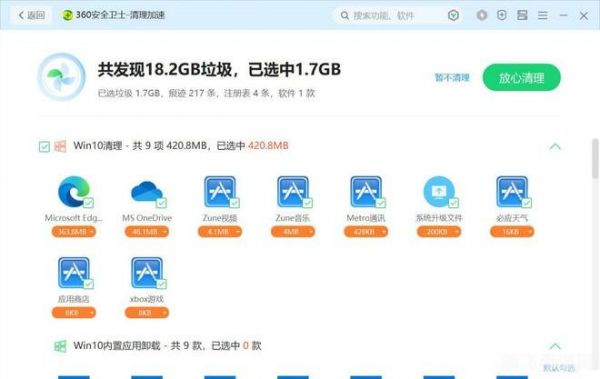
Task: Open the 428KB dropdown under Metro通讯
Action: click(366, 232)
